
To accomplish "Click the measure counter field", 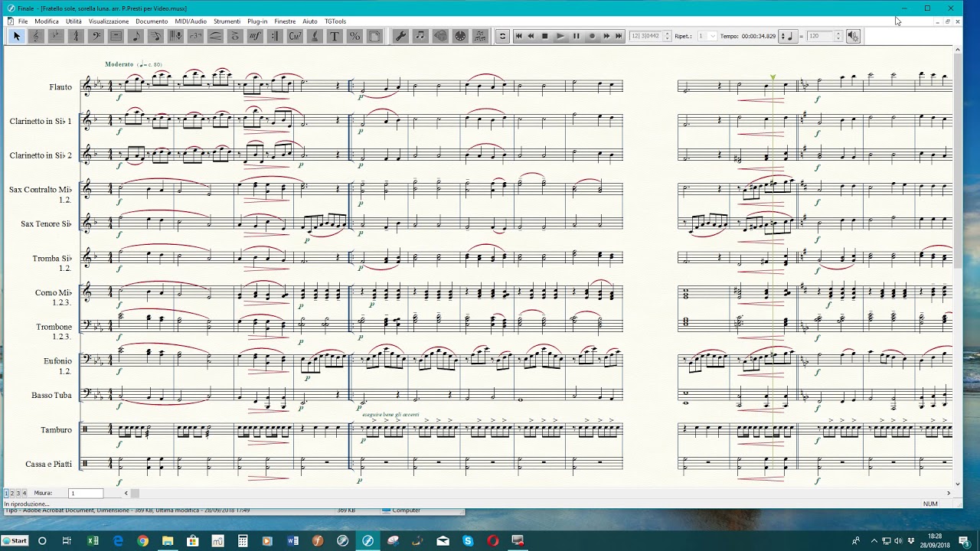I will (645, 36).
